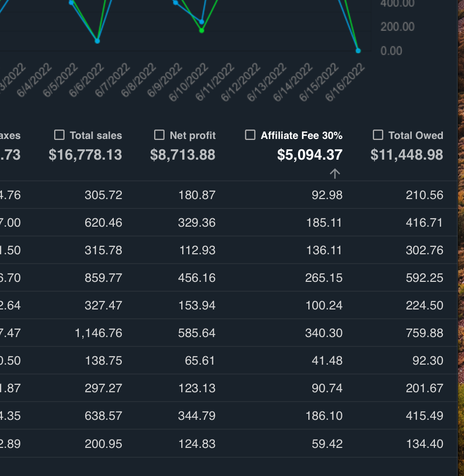
Task: Select blue data point at 6/16/2022
Action: [358, 51]
